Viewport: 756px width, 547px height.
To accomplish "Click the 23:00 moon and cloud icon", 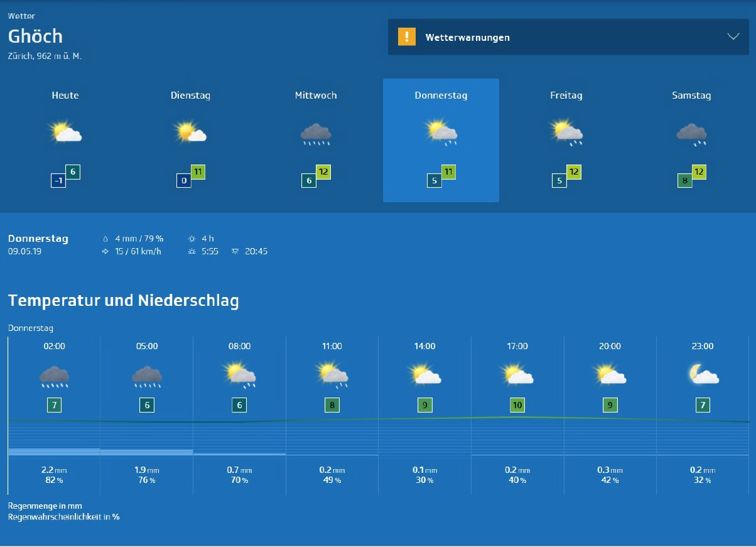I will coord(703,375).
